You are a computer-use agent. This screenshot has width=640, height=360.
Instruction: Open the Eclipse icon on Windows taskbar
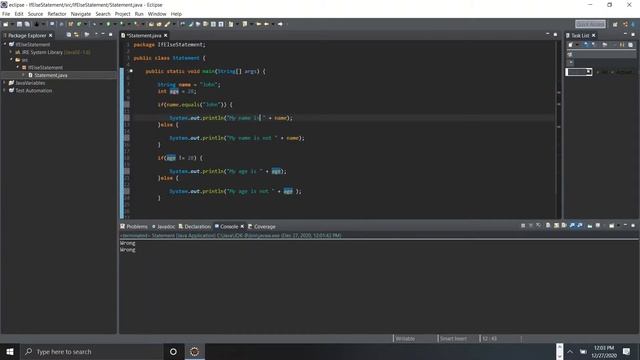[195, 351]
